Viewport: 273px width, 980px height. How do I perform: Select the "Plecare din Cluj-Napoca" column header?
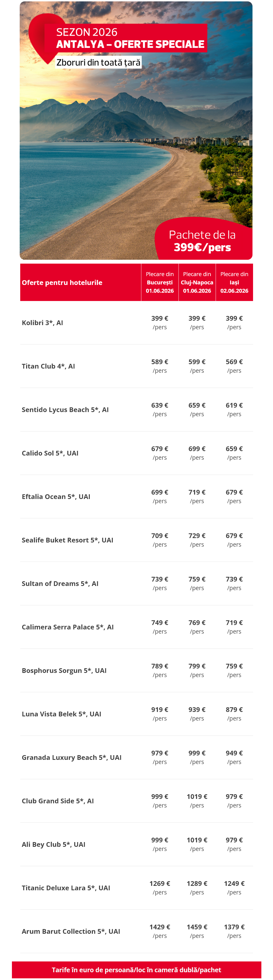click(197, 282)
